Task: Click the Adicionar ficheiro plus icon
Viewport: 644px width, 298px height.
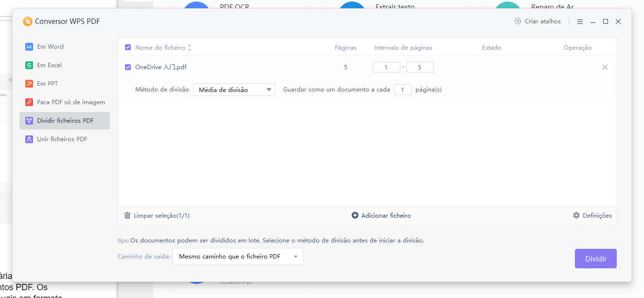Action: pos(355,215)
